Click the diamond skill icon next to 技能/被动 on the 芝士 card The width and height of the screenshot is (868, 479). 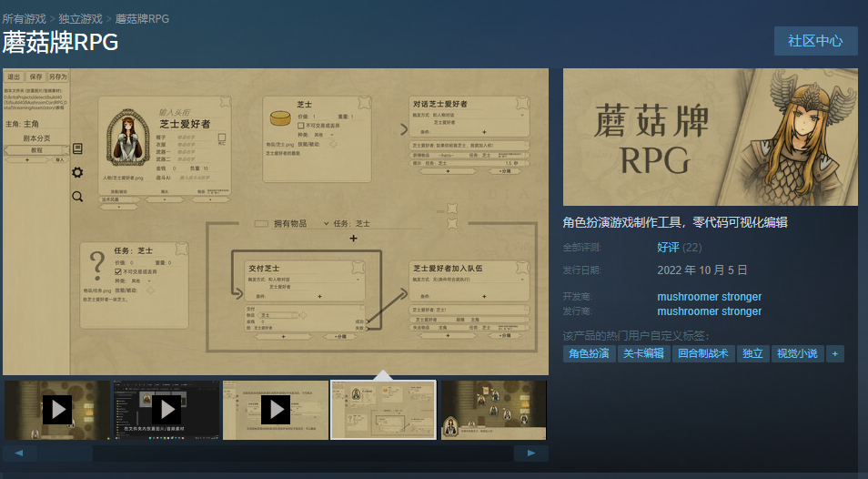point(333,144)
